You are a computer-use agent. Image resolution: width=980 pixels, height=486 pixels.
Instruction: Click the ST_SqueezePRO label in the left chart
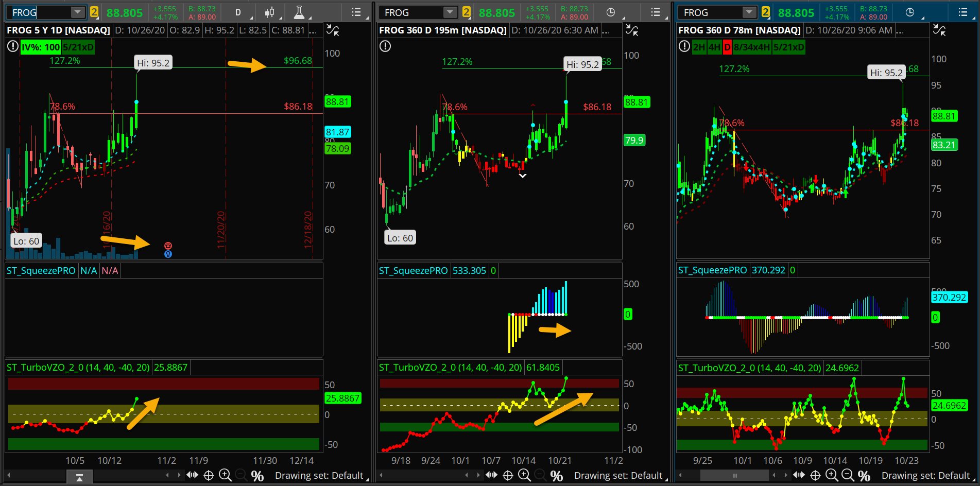[41, 270]
